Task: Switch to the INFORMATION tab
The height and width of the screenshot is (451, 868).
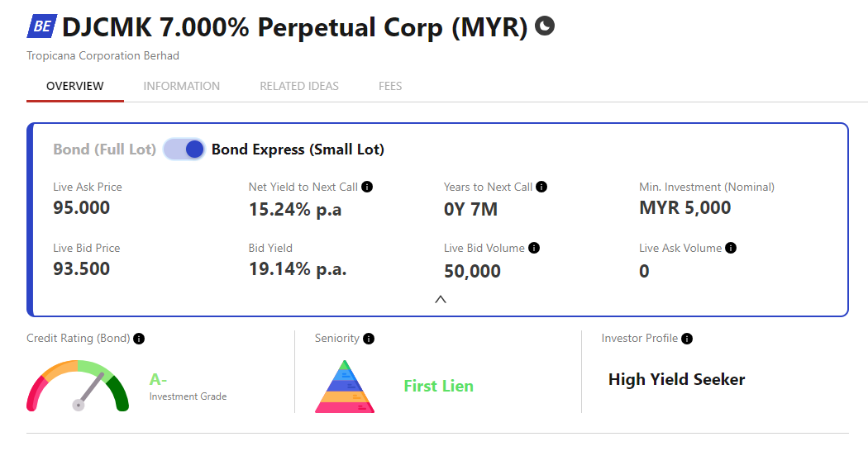Action: click(182, 87)
